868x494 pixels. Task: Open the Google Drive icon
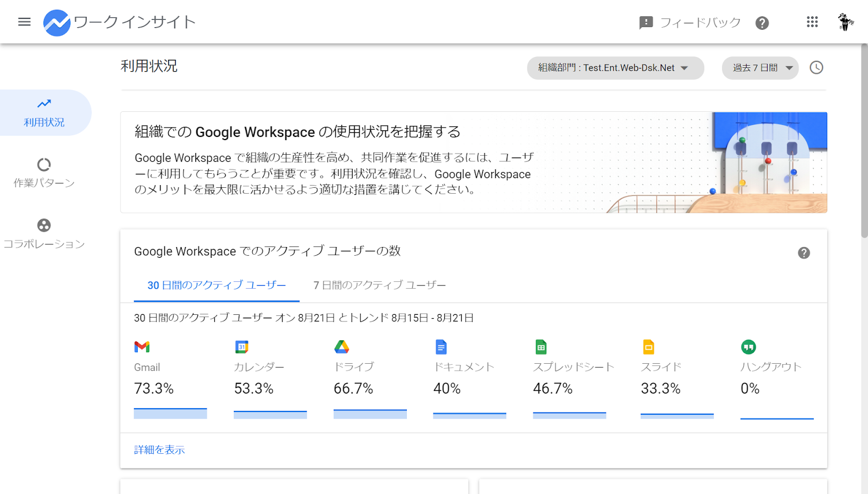342,346
